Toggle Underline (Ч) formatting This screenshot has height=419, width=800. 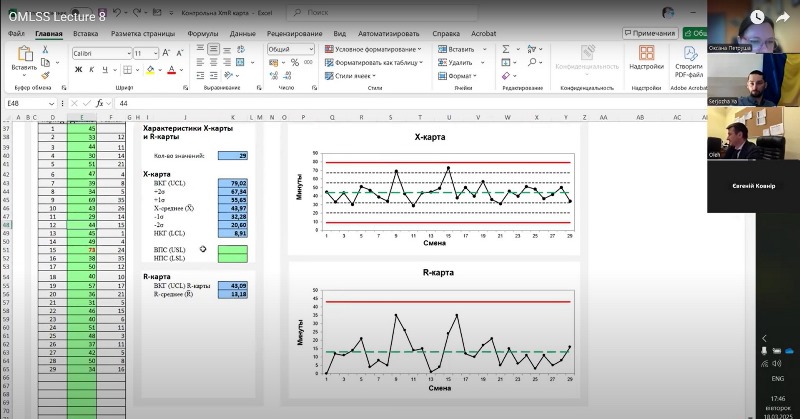tap(105, 69)
